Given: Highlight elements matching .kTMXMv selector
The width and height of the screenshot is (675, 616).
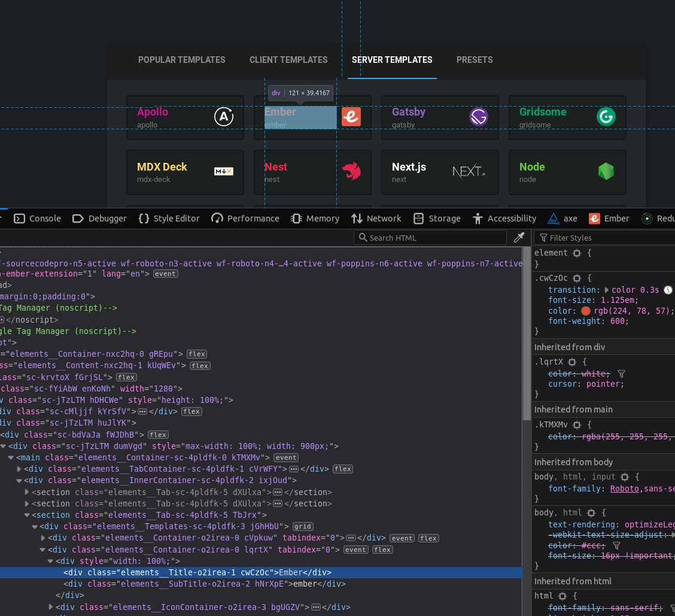Looking at the screenshot, I should click(577, 425).
